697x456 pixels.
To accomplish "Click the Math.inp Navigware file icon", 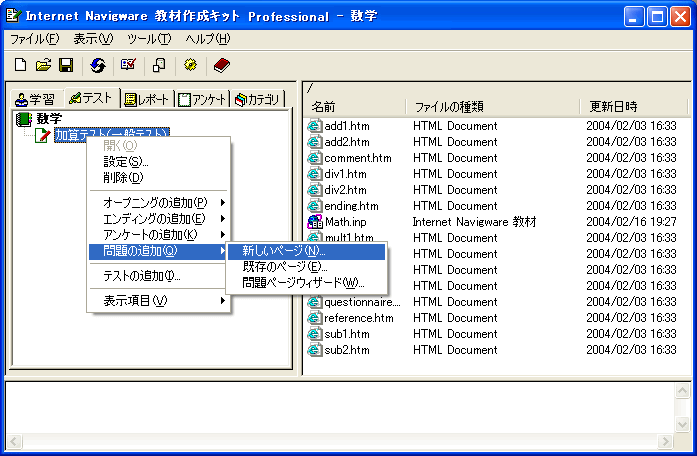I will (315, 221).
